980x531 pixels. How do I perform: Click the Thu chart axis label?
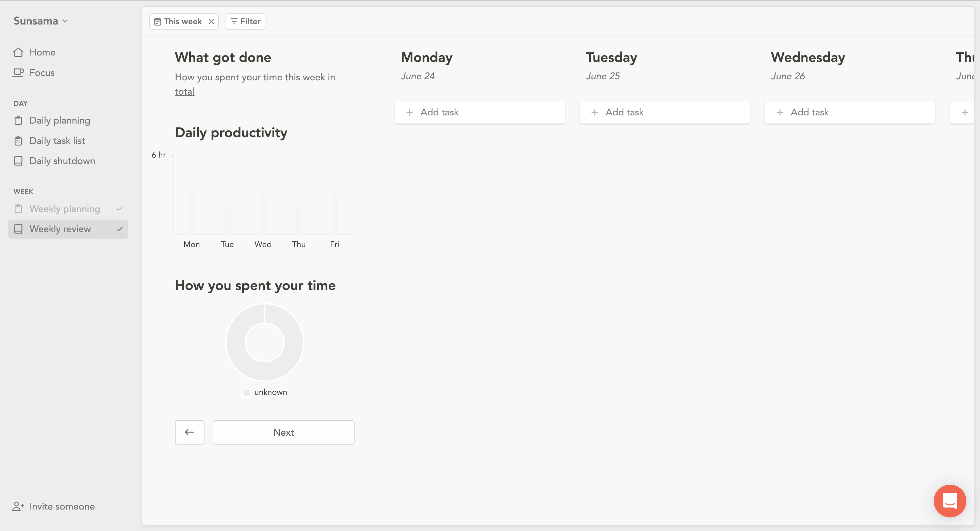299,244
